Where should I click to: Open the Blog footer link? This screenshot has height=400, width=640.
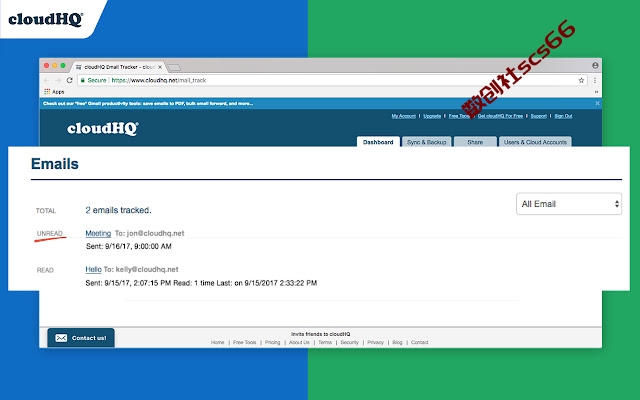(397, 342)
